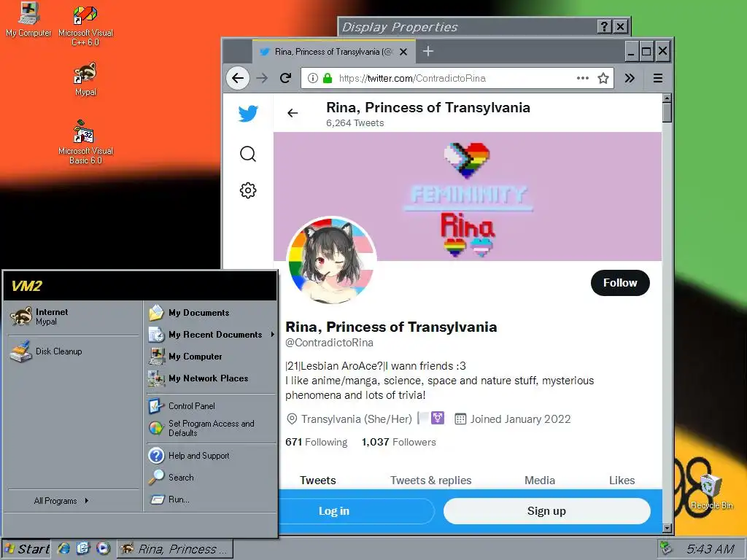The image size is (747, 560).
Task: Open a new browser tab with plus button
Action: pos(427,51)
